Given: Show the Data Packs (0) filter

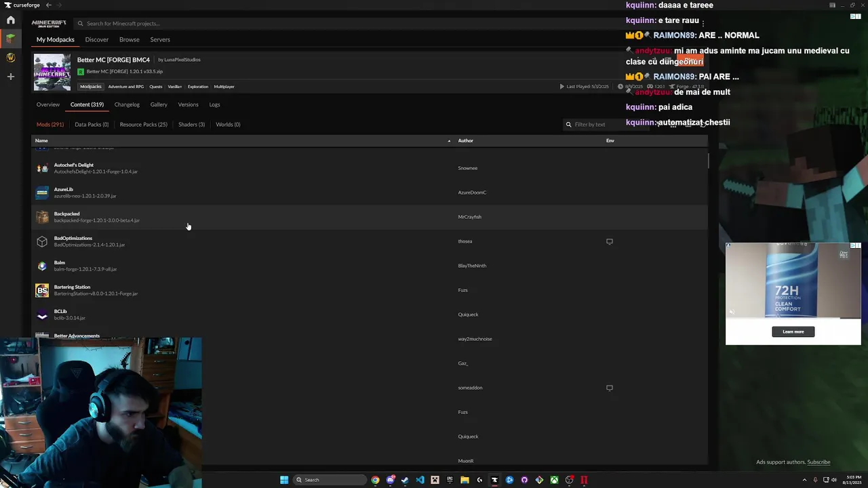Looking at the screenshot, I should pos(92,125).
